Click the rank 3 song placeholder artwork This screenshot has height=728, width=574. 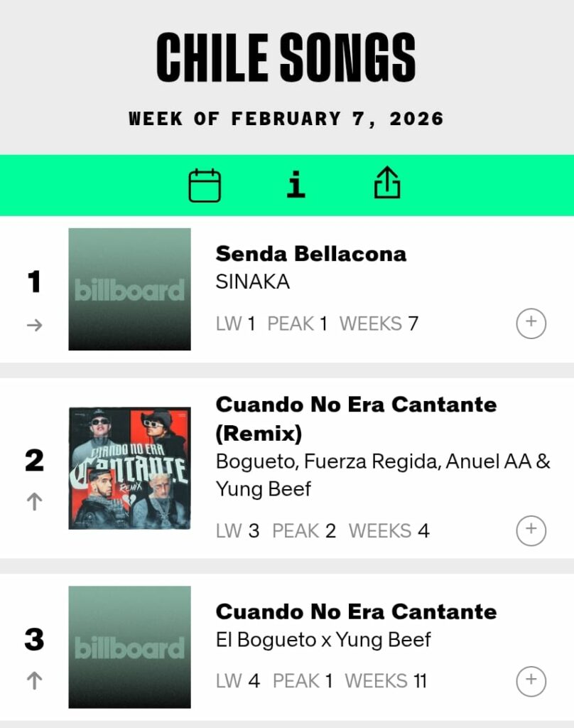[129, 647]
